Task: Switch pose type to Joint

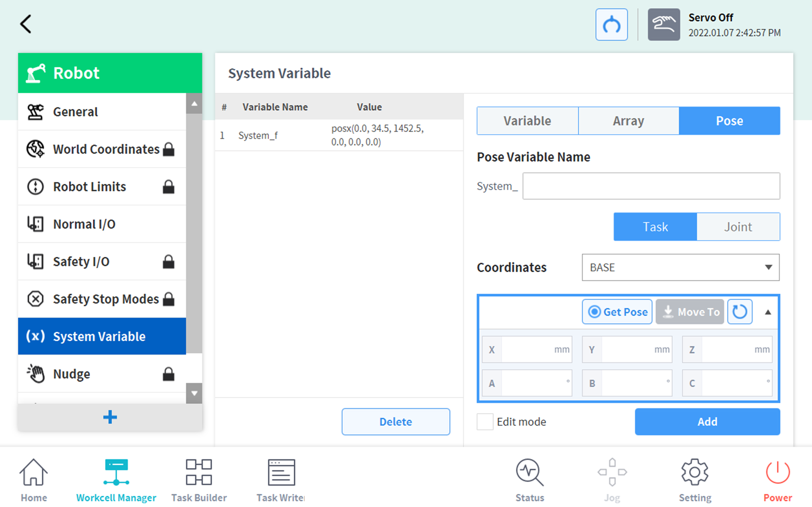Action: point(738,227)
